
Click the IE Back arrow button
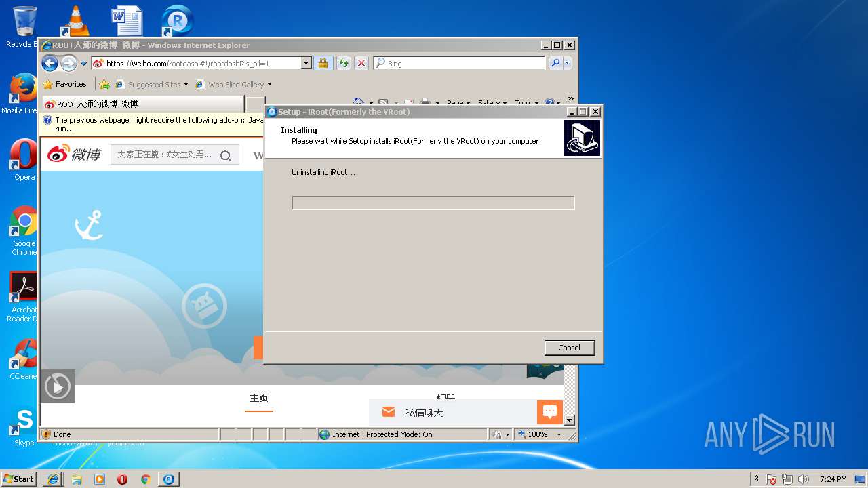50,63
